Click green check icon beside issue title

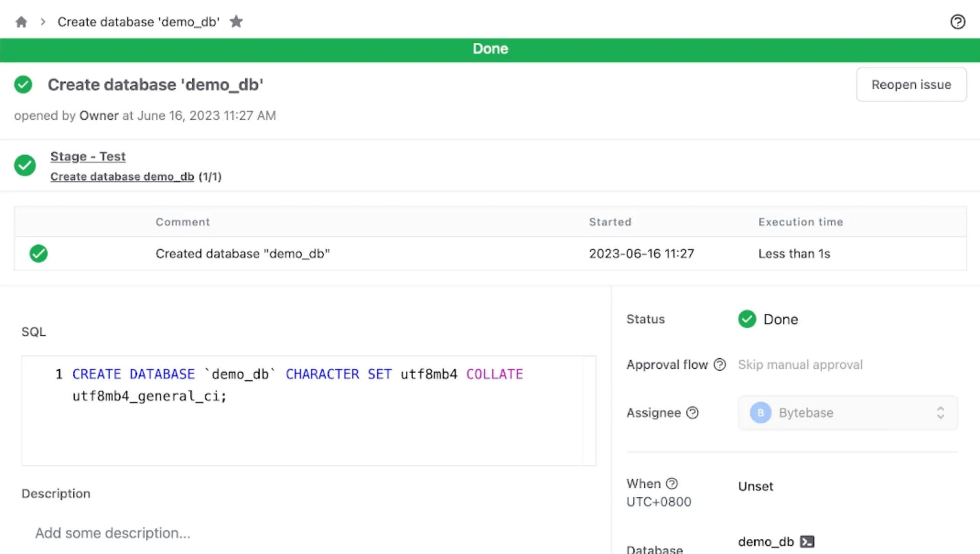coord(23,85)
